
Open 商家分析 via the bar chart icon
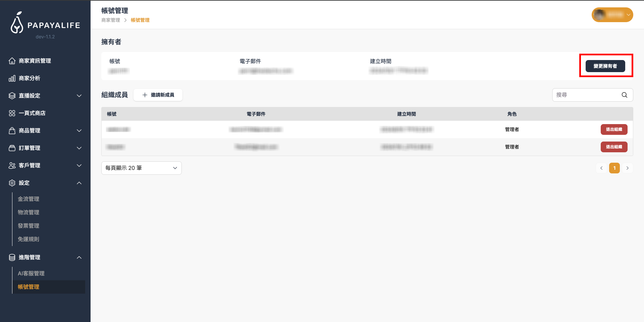click(12, 78)
